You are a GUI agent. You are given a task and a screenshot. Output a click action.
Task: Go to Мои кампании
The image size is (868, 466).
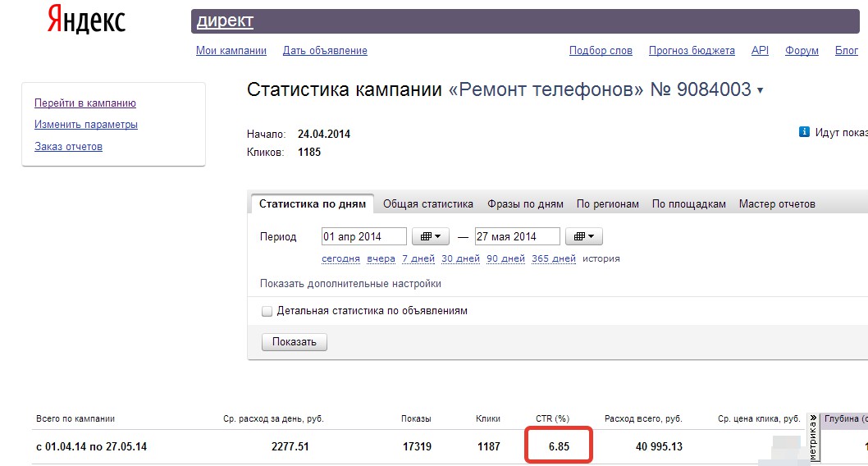[231, 51]
